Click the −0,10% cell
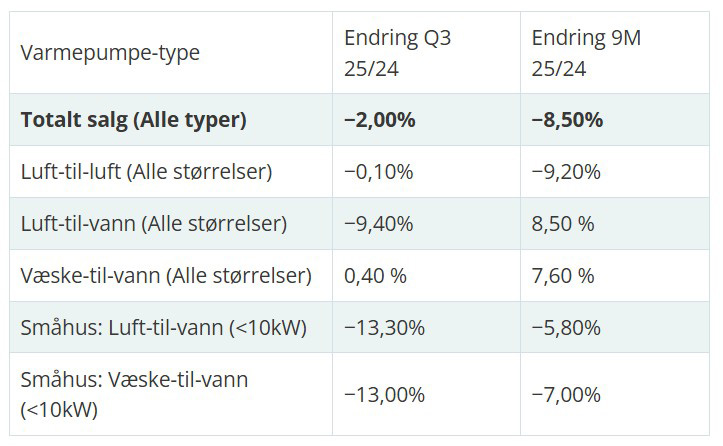The height and width of the screenshot is (446, 723). pos(378,172)
